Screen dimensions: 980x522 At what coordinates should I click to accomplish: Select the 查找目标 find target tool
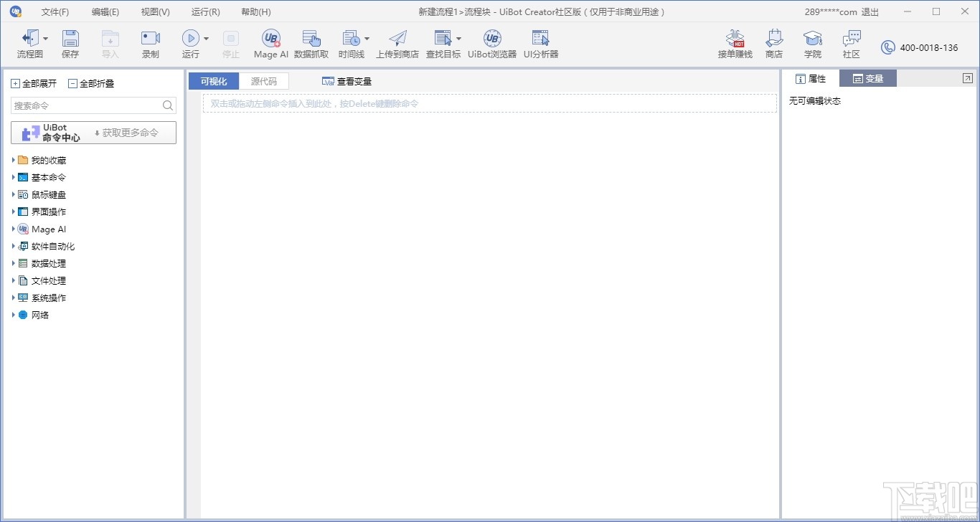click(443, 39)
